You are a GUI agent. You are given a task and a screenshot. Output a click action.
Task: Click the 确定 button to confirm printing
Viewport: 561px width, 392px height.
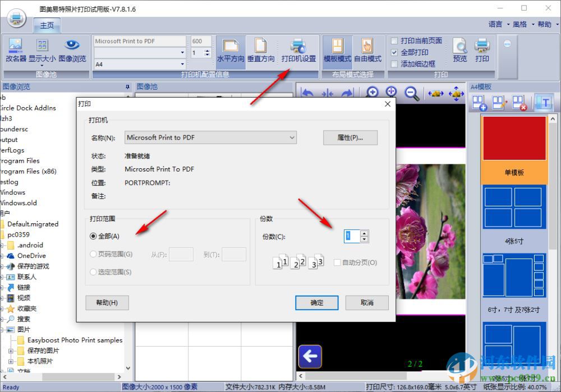[x=316, y=302]
